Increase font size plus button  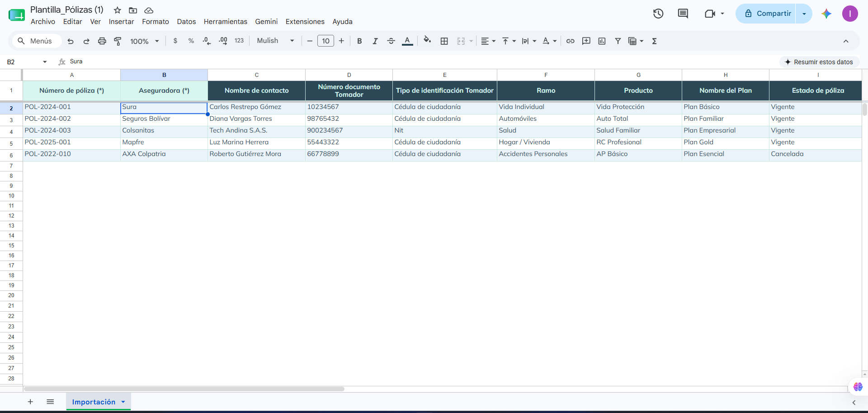click(341, 41)
